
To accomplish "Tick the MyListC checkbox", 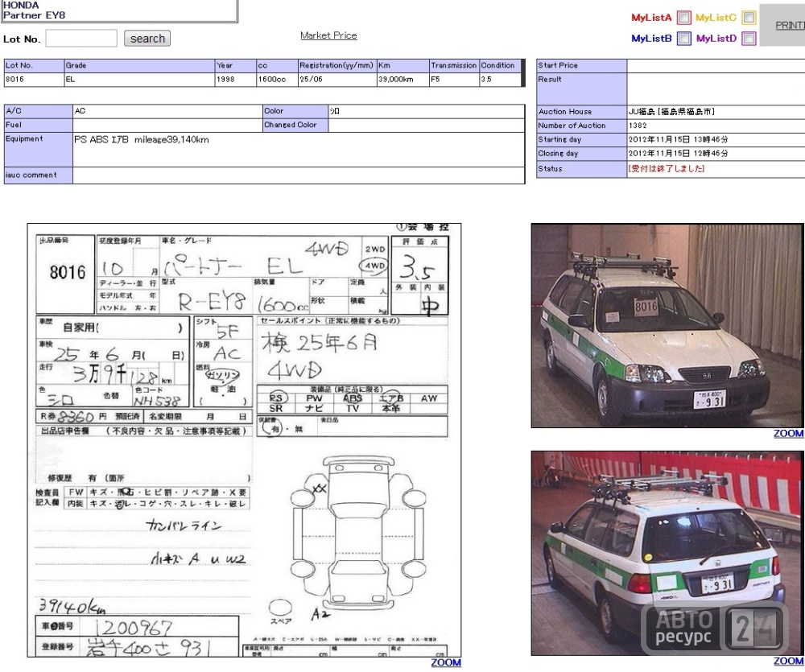I will pos(749,18).
